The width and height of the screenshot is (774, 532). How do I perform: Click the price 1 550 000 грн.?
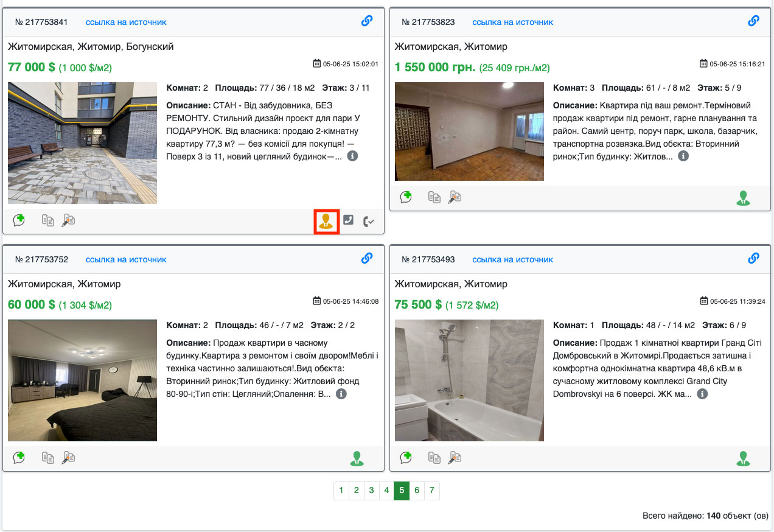point(435,67)
